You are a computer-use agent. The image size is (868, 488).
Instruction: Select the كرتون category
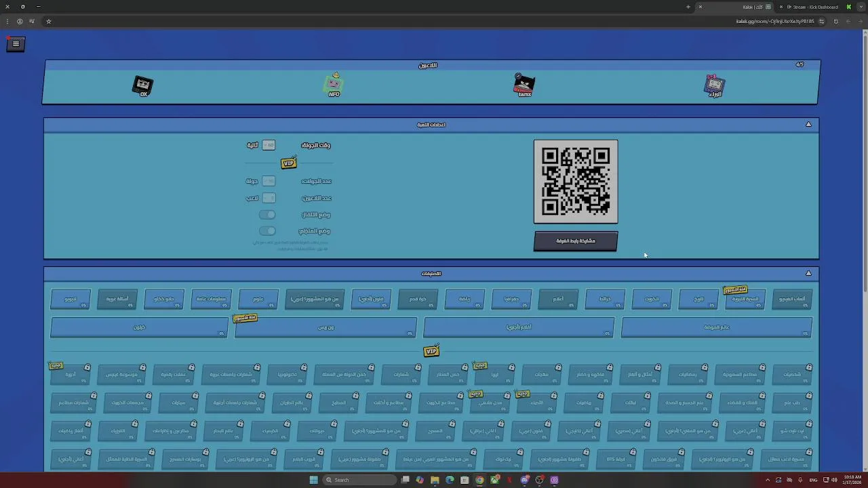coord(139,327)
